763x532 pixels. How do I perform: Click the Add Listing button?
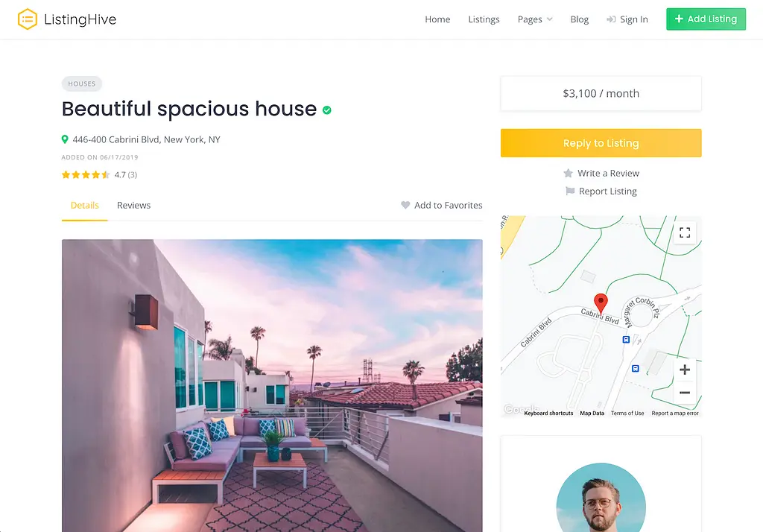pos(706,19)
